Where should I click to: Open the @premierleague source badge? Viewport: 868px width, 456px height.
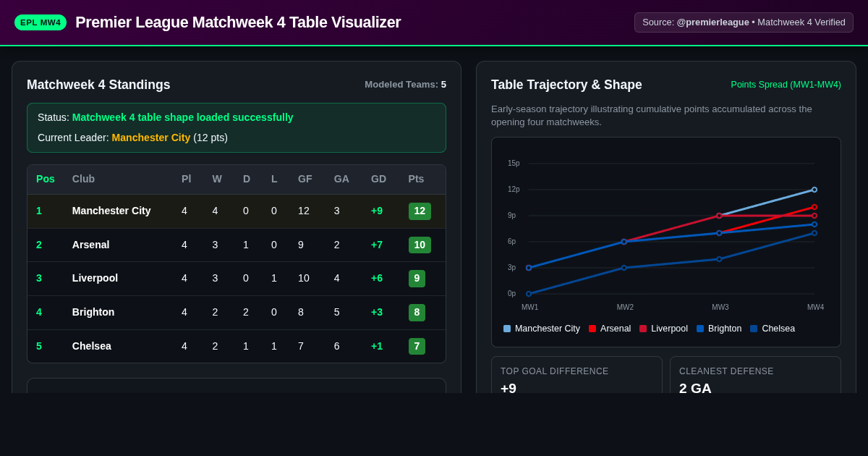[744, 22]
